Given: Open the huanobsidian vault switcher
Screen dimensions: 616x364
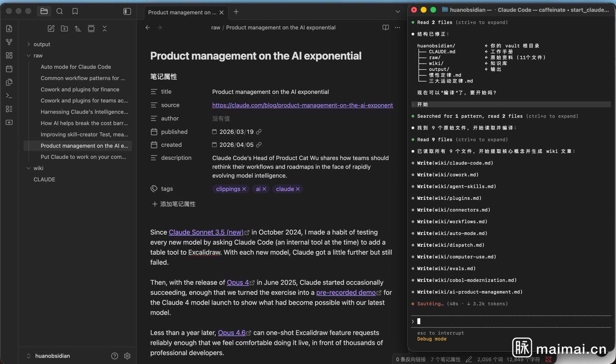Looking at the screenshot, I should [x=49, y=356].
